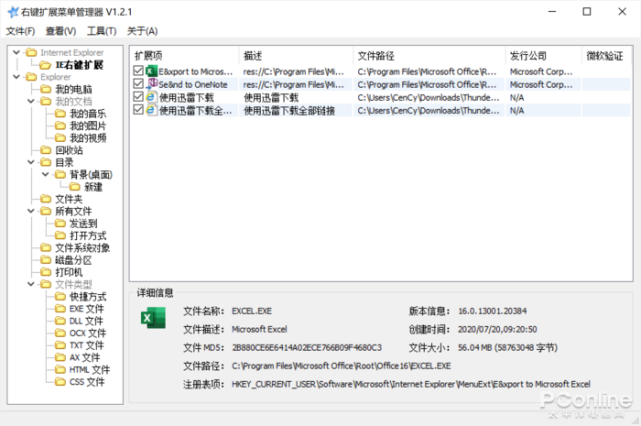Click the folder icon of IE右键扩展
Screen dimensions: 641x426
point(45,65)
